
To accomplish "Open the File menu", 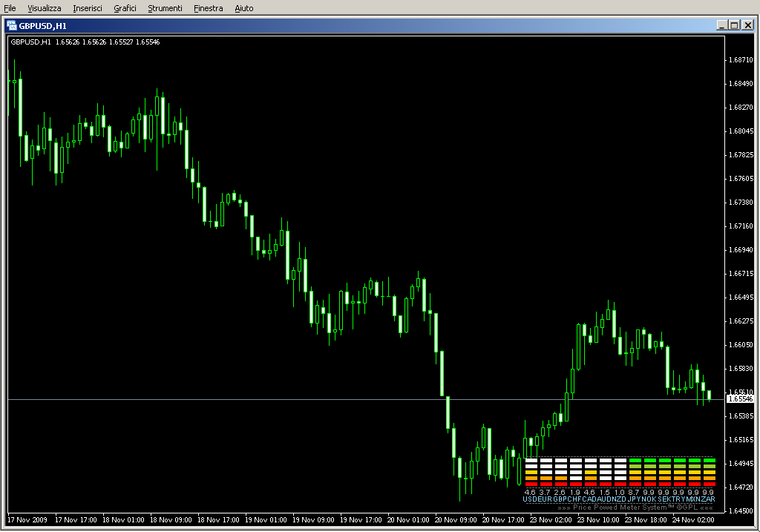I will [x=10, y=8].
